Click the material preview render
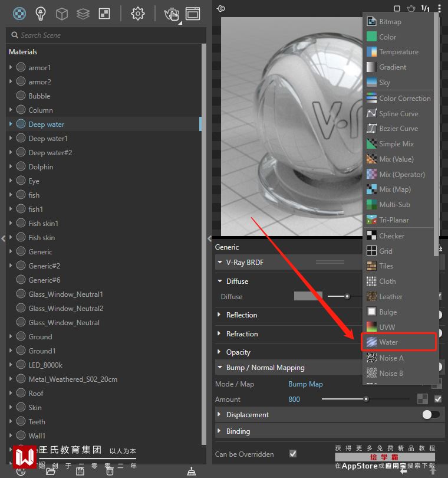448x478 pixels. pos(291,126)
